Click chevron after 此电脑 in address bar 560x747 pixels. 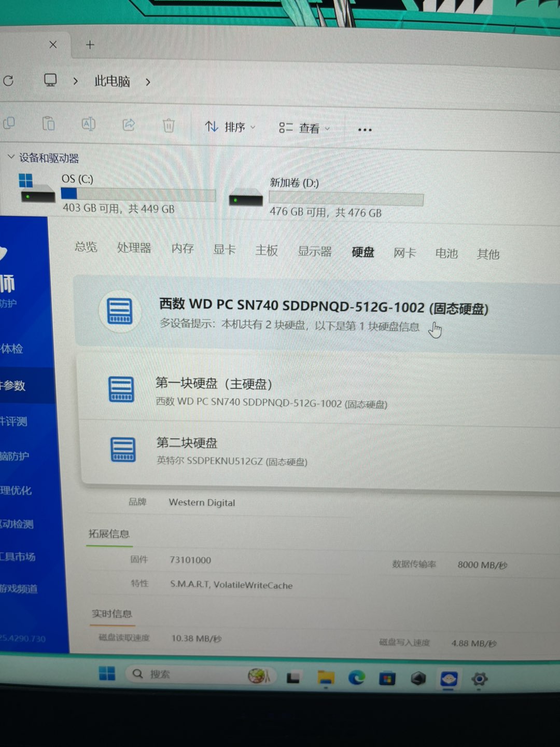click(x=148, y=82)
